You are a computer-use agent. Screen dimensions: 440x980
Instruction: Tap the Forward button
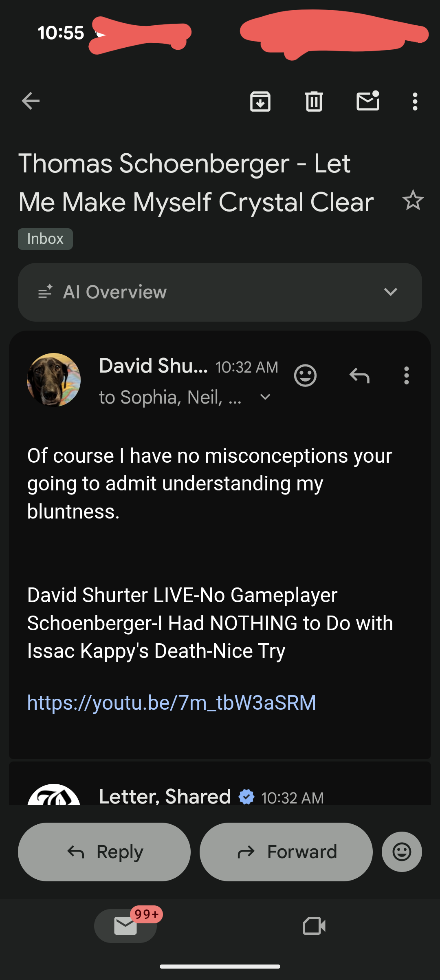click(286, 852)
